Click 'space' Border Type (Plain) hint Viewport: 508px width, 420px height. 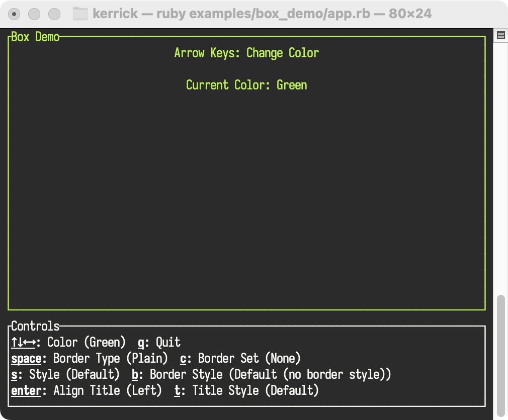(x=90, y=359)
